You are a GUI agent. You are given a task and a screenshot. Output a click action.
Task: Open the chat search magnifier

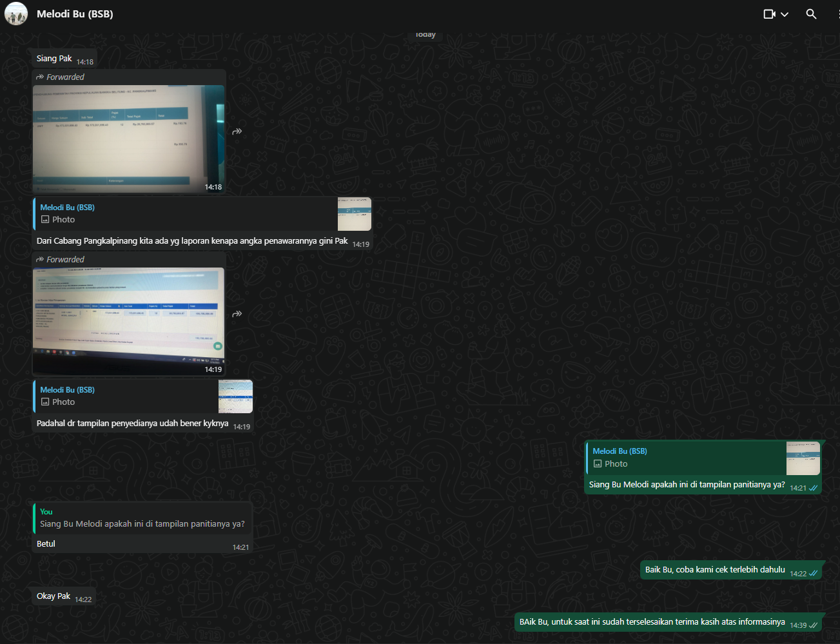[x=811, y=14]
